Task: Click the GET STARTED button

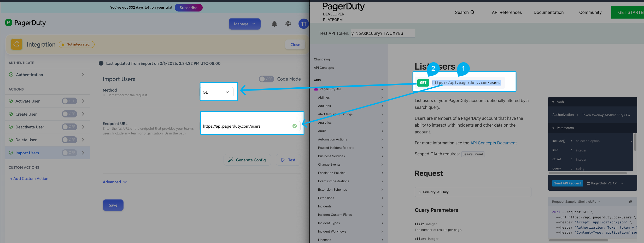Action: 628,12
